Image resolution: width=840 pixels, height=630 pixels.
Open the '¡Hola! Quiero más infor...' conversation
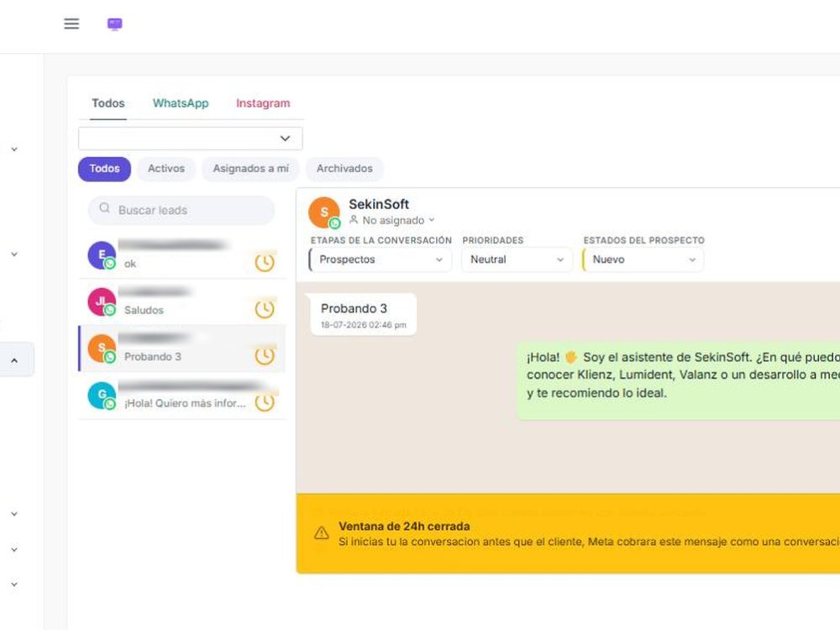[x=182, y=396]
